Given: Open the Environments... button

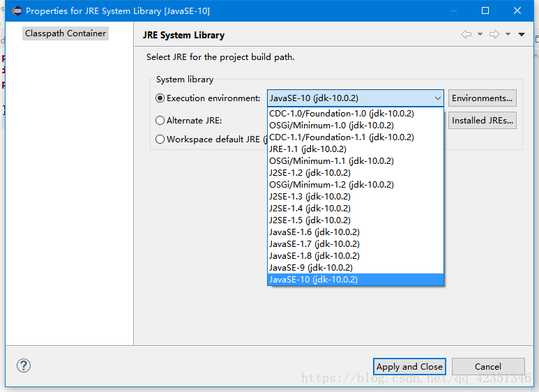Looking at the screenshot, I should pyautogui.click(x=483, y=98).
